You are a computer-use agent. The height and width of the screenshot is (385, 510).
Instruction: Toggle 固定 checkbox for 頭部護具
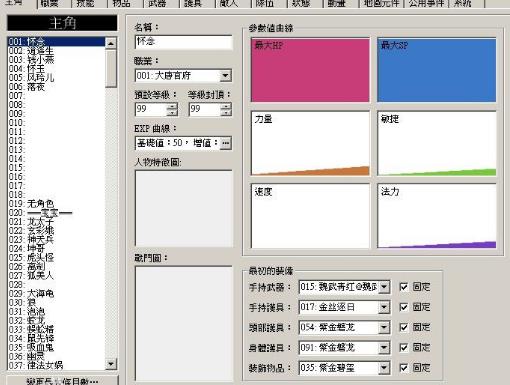pos(403,327)
